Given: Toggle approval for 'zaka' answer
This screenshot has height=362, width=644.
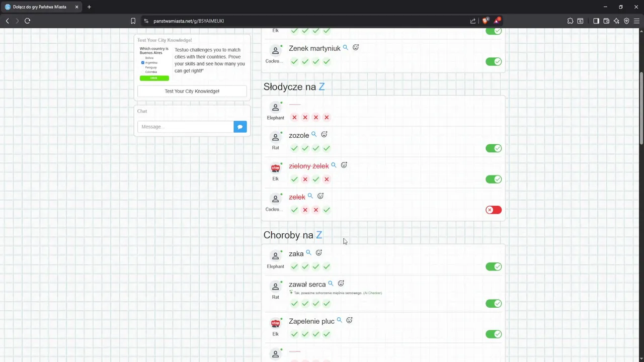Looking at the screenshot, I should tap(494, 267).
